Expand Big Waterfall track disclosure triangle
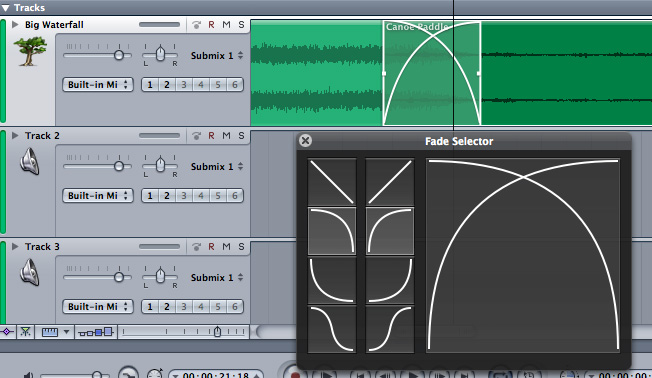The height and width of the screenshot is (378, 652). (15, 25)
